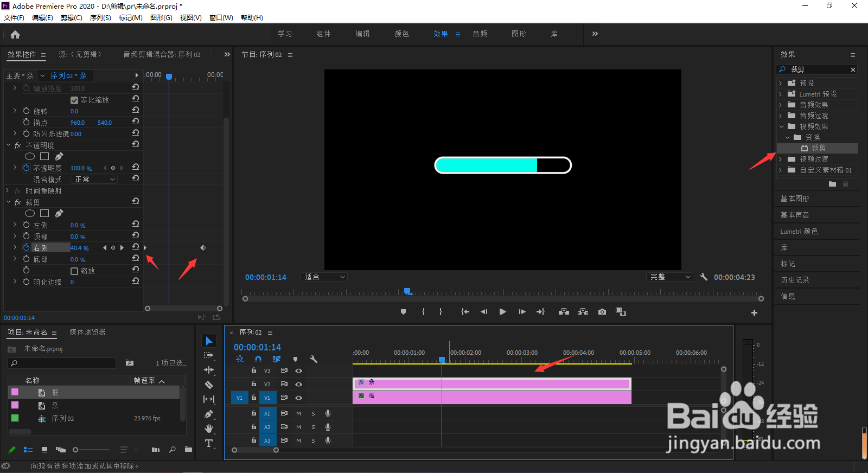This screenshot has height=473, width=868.
Task: Step forward one frame in program monitor
Action: 522,312
